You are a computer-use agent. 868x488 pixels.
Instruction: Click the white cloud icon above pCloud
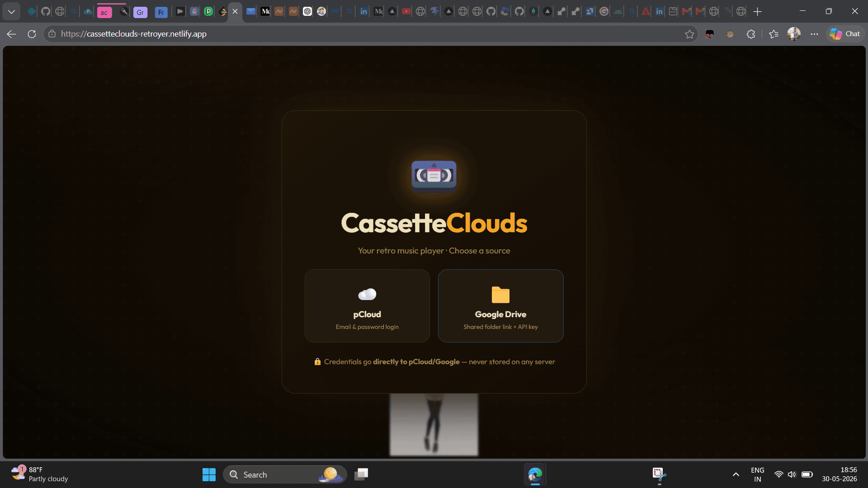pyautogui.click(x=367, y=295)
